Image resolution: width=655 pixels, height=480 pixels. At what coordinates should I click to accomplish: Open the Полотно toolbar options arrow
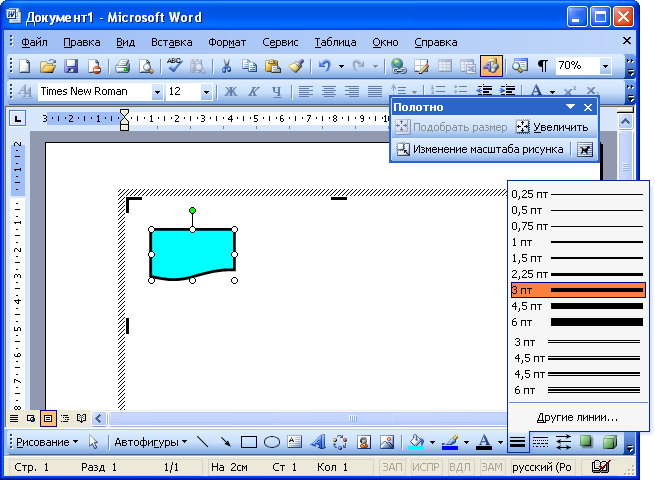(x=570, y=107)
